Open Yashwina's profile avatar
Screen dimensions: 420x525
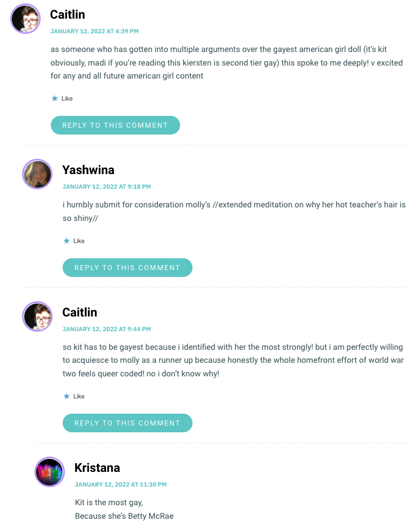coord(37,174)
